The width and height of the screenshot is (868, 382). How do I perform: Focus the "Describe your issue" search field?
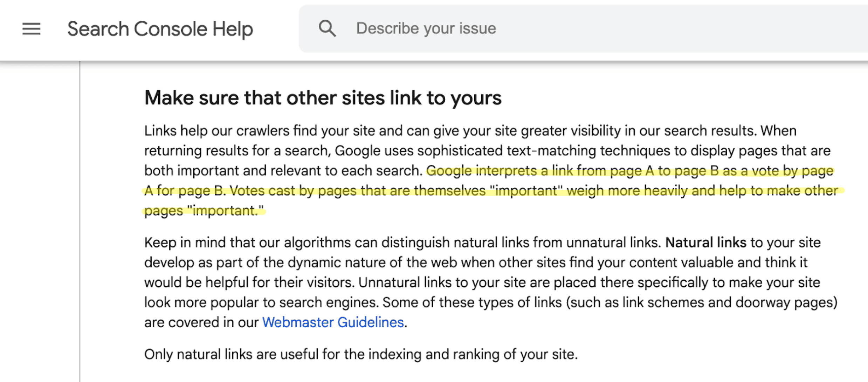[x=583, y=28]
